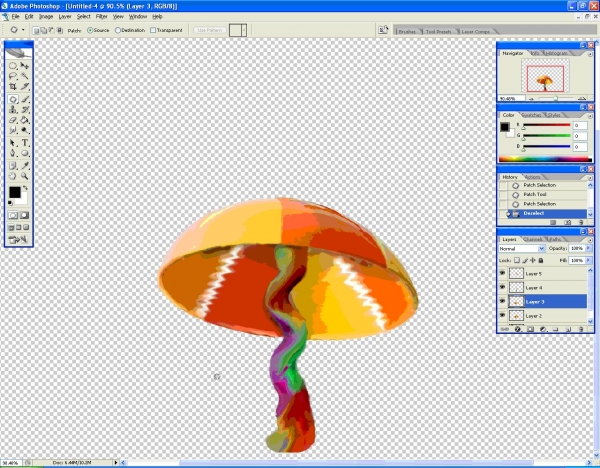Image resolution: width=600 pixels, height=468 pixels.
Task: Open the Fill slider arrow
Action: (x=588, y=260)
